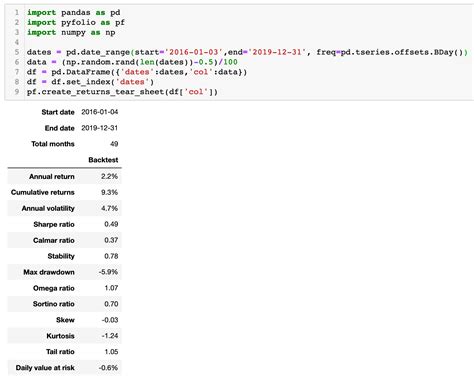Select the Kurtosis value -1.24
Image resolution: width=474 pixels, height=376 pixels.
point(110,336)
